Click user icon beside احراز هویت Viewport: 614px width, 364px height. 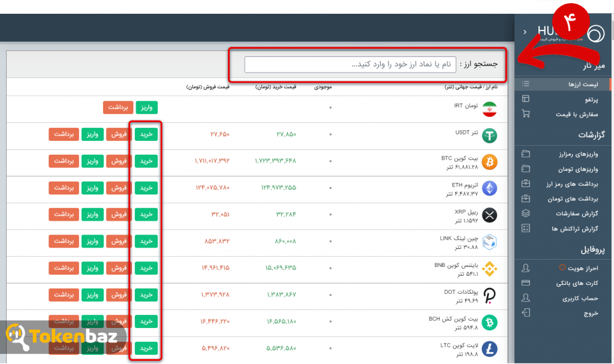coord(526,268)
